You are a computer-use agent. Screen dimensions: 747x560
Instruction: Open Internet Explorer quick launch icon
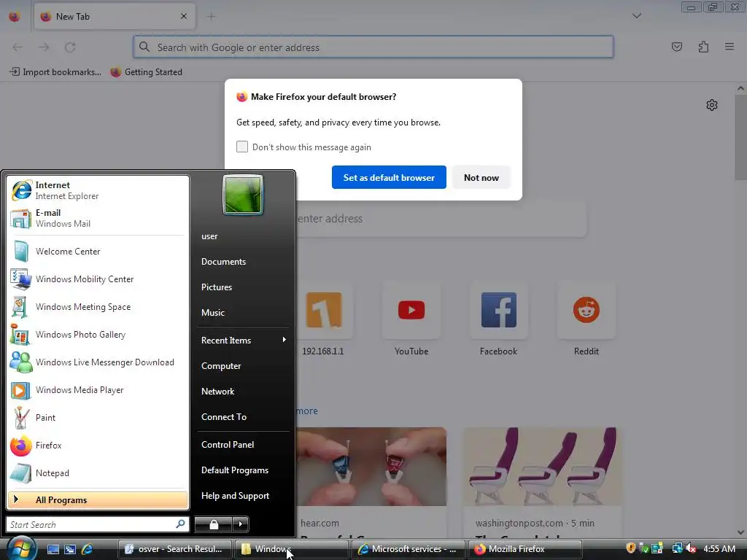88,549
